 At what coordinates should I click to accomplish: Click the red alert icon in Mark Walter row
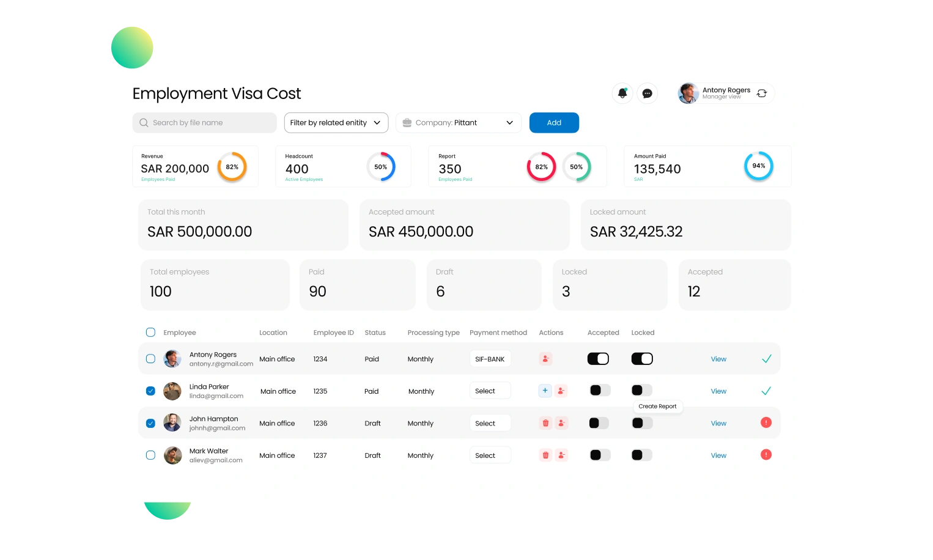point(765,455)
